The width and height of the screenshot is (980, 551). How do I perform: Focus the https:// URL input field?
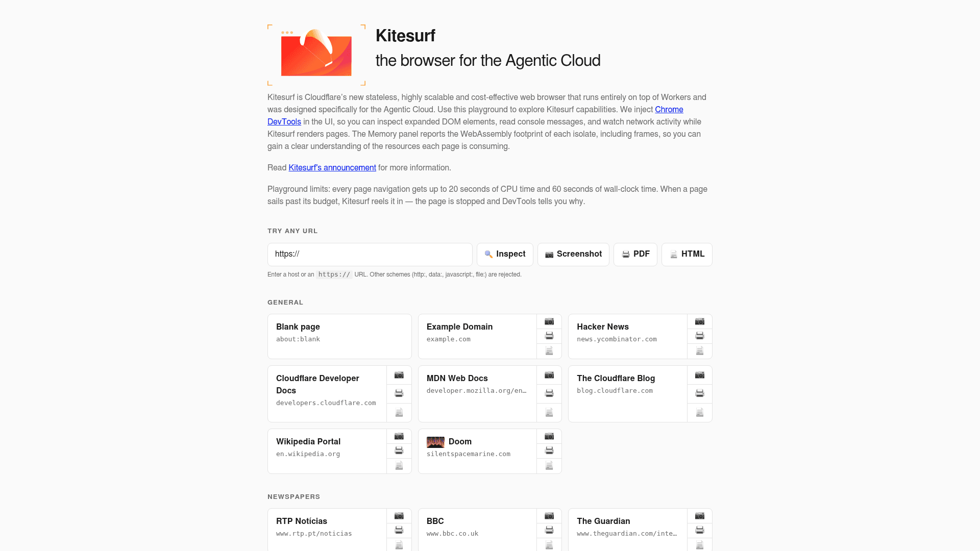370,254
